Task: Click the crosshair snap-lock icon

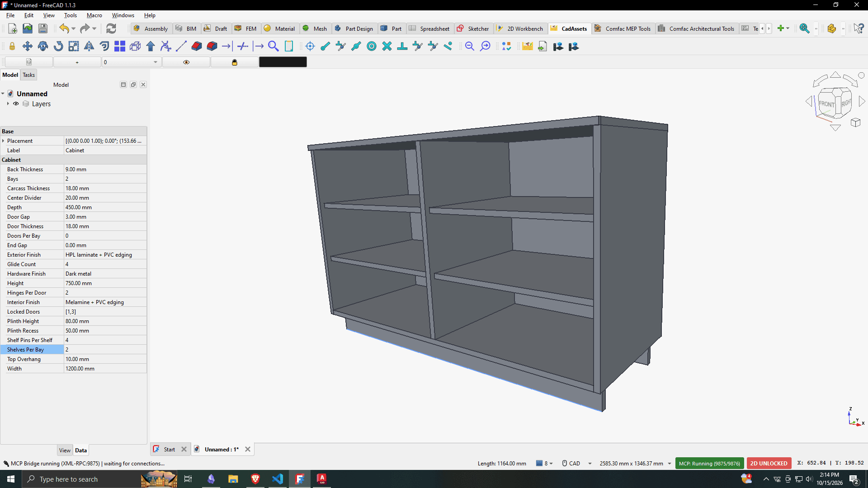Action: tap(310, 46)
